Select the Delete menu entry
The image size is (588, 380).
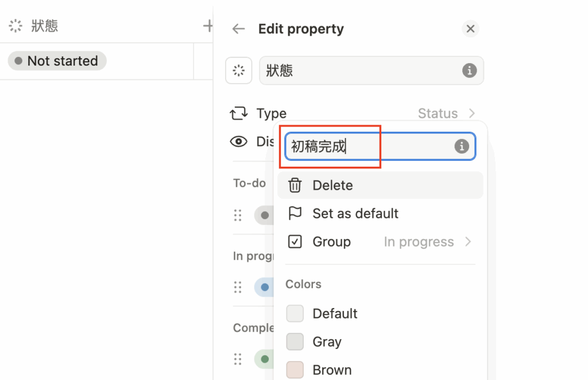click(380, 185)
